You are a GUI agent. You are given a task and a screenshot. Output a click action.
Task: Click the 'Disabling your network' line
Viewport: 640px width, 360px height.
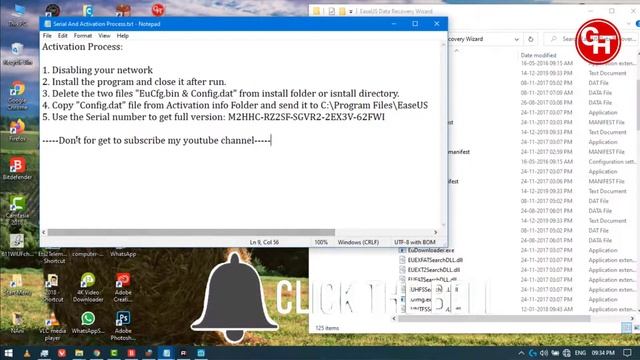tap(98, 70)
